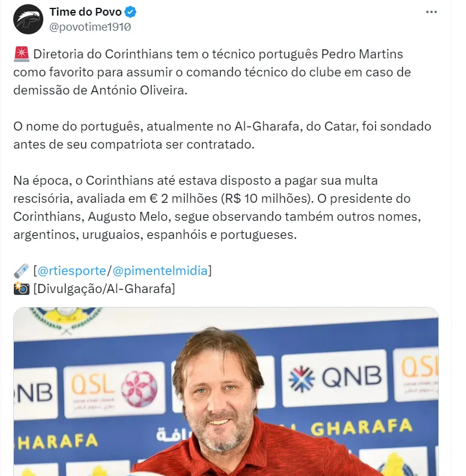Click the @povotime1910 handle
The width and height of the screenshot is (466, 476).
[90, 27]
